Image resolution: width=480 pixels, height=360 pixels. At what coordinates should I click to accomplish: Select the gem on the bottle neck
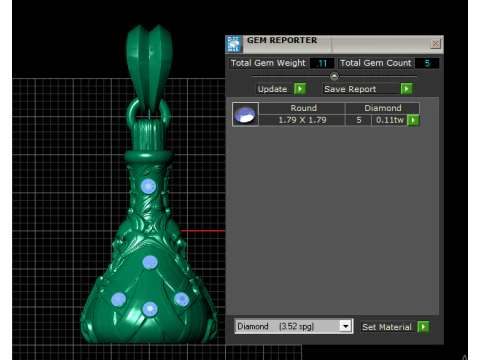[148, 186]
